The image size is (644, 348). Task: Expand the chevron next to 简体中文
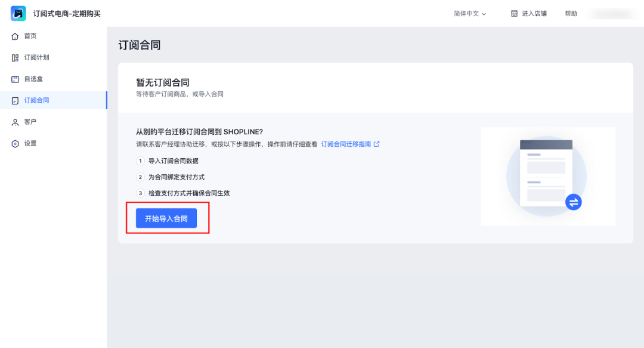point(484,14)
